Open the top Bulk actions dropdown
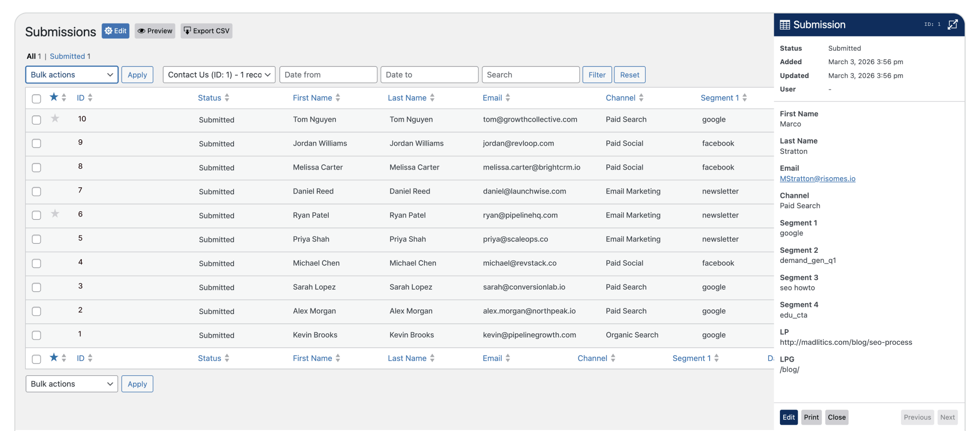This screenshot has height=431, width=980. coord(72,75)
